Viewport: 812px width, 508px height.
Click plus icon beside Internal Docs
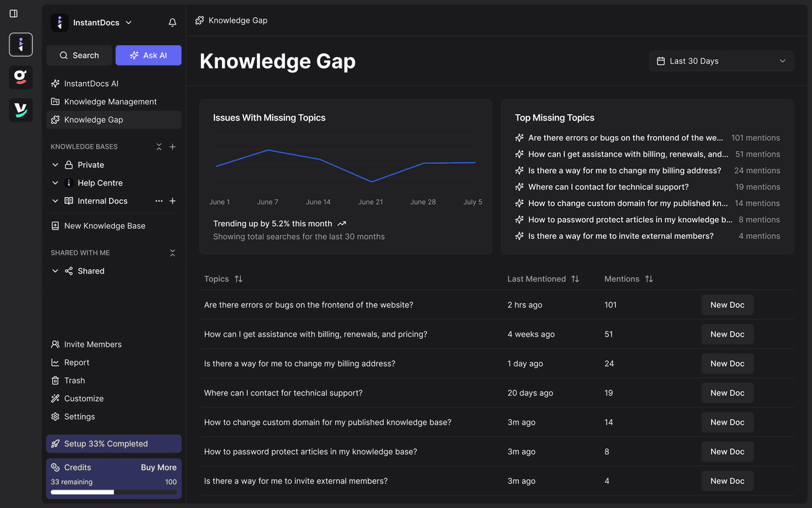click(173, 201)
